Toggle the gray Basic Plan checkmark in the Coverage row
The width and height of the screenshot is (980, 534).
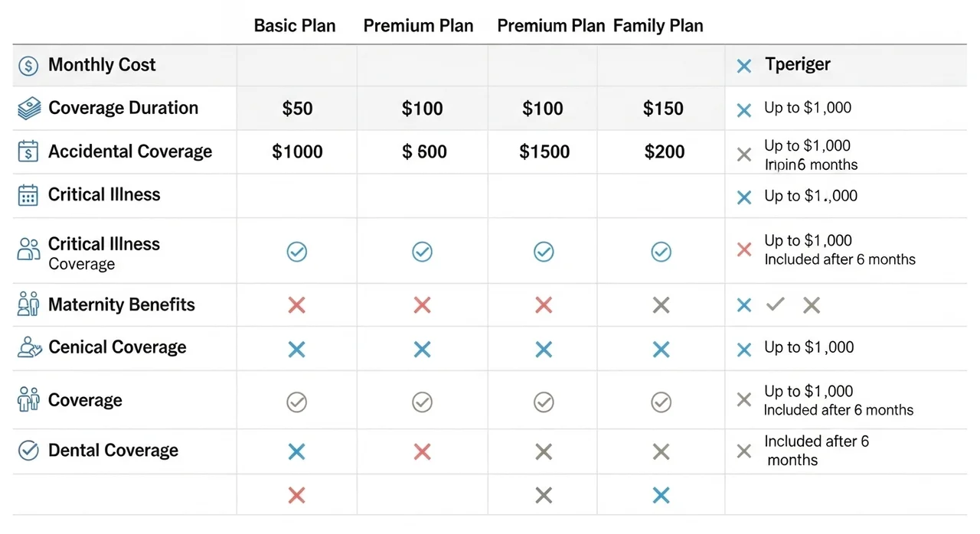(296, 402)
